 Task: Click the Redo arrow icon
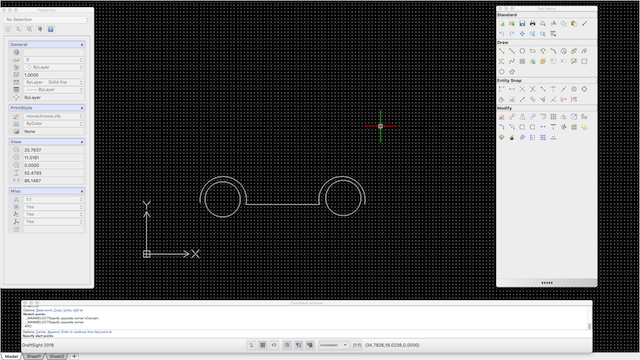[x=512, y=34]
